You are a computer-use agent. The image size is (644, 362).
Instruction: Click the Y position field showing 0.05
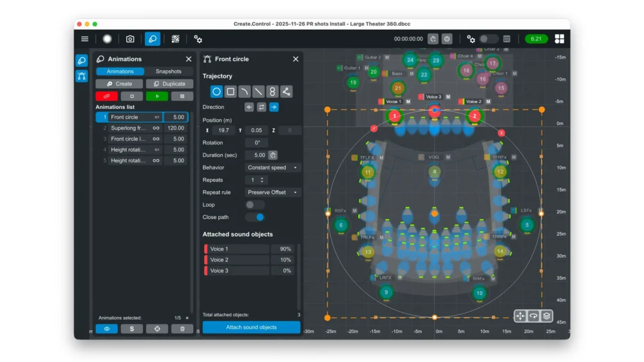pos(256,130)
